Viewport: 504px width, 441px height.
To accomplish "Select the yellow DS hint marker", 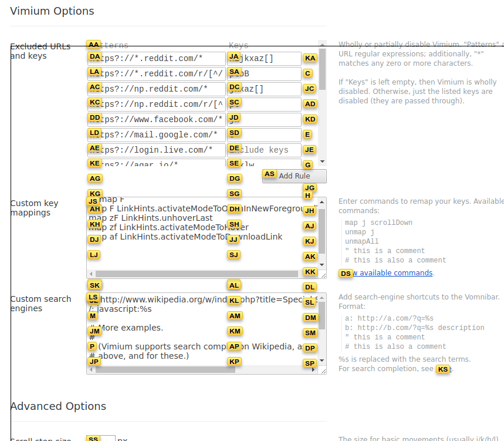I will click(345, 273).
